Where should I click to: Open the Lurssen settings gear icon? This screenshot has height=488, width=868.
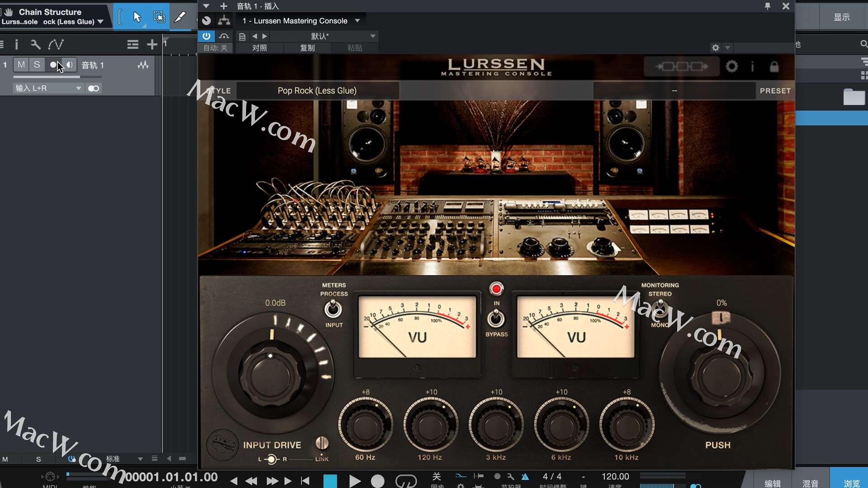pyautogui.click(x=731, y=67)
